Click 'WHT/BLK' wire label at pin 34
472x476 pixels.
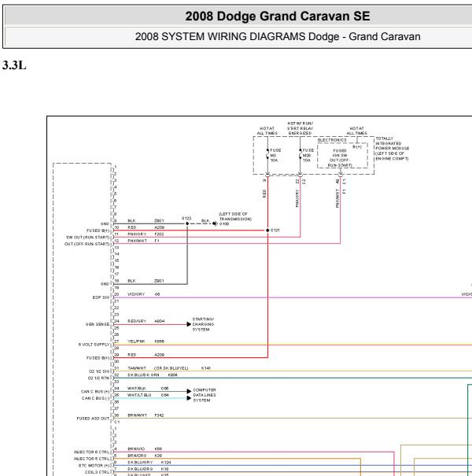pos(137,388)
